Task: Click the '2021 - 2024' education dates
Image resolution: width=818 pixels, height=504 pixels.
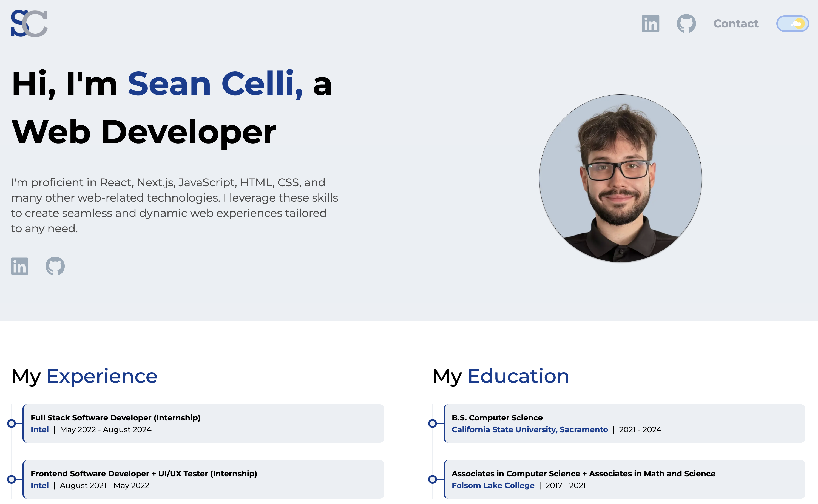Action: tap(640, 430)
